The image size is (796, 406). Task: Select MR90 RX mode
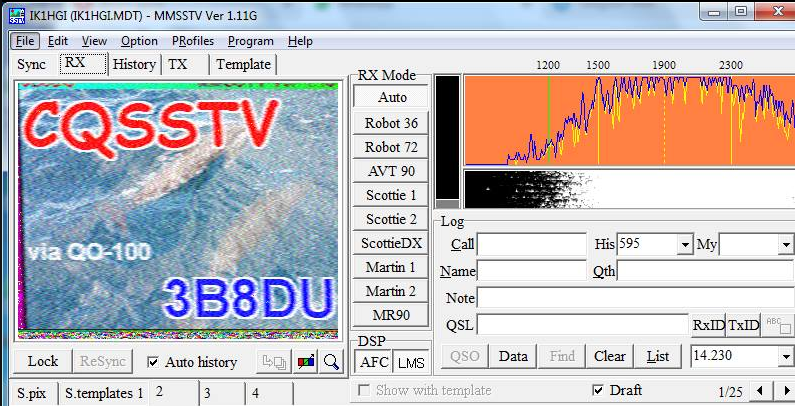(391, 316)
